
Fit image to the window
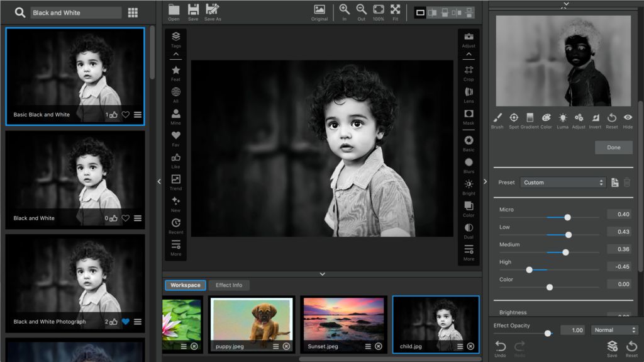click(x=395, y=13)
